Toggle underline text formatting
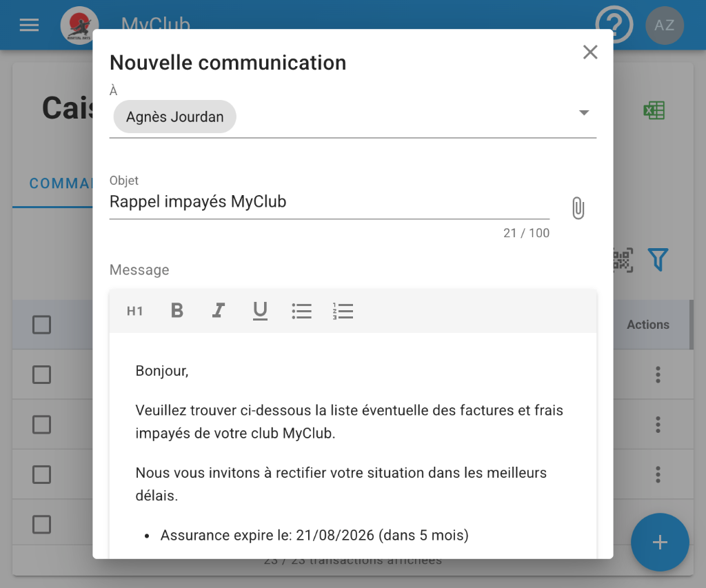Viewport: 706px width, 588px height. pyautogui.click(x=260, y=312)
